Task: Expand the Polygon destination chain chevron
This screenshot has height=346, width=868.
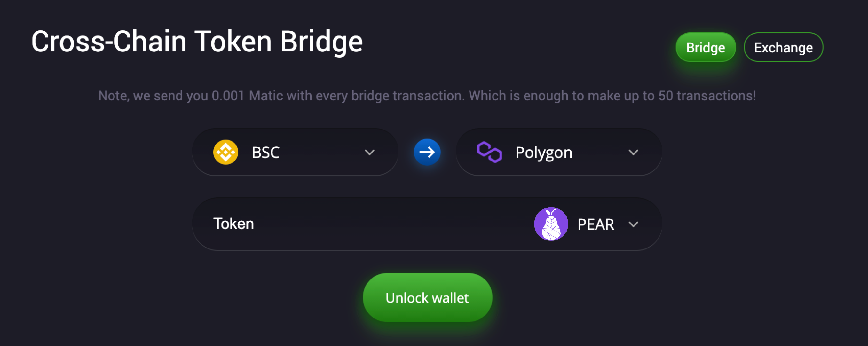Action: (x=633, y=153)
